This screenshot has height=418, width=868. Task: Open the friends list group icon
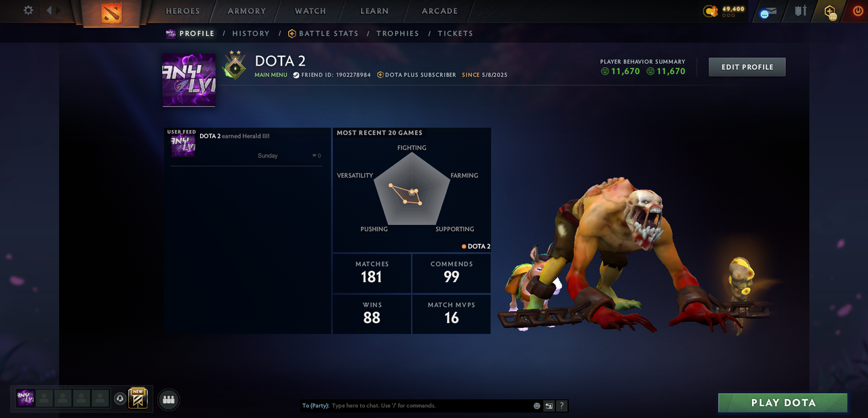pyautogui.click(x=169, y=400)
